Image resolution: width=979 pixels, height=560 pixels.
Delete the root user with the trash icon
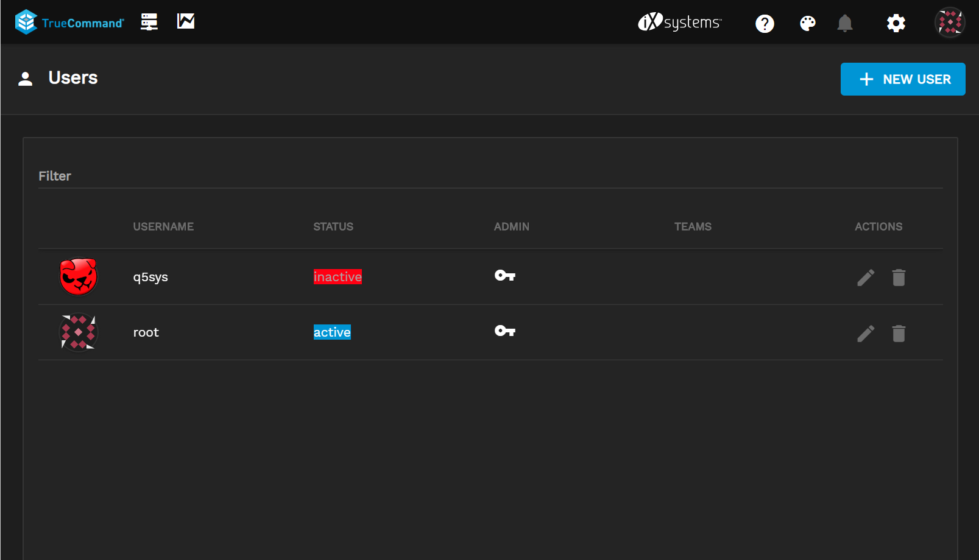click(x=899, y=334)
